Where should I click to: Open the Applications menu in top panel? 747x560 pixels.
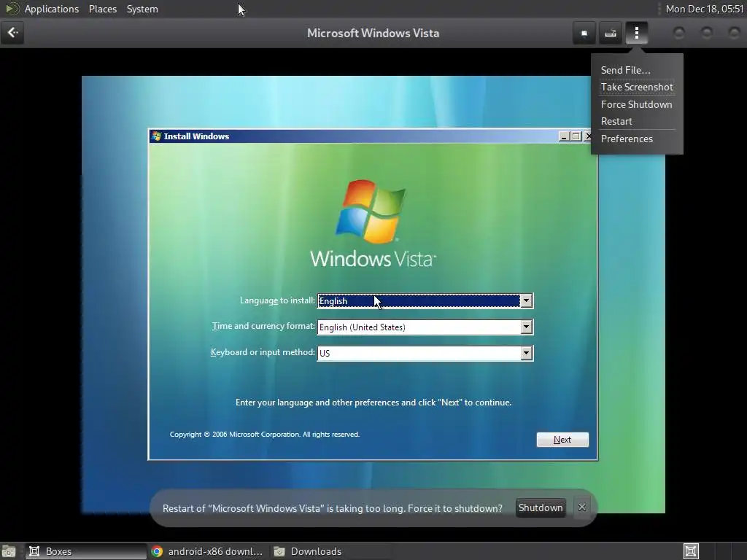pyautogui.click(x=52, y=9)
